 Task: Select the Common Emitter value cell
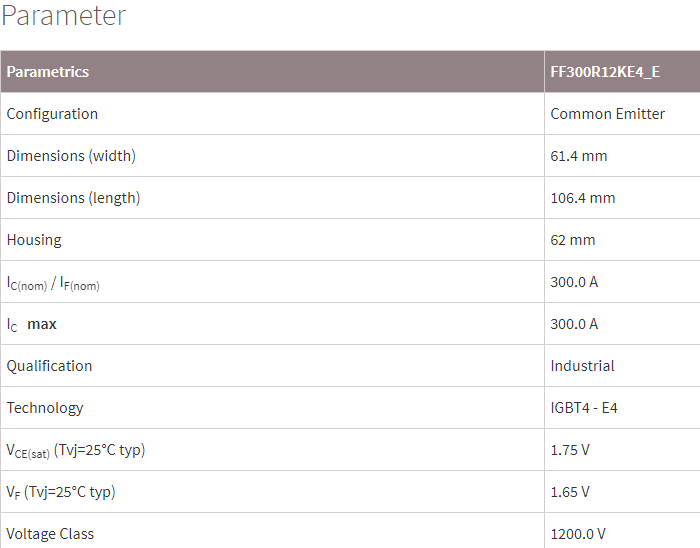point(607,114)
